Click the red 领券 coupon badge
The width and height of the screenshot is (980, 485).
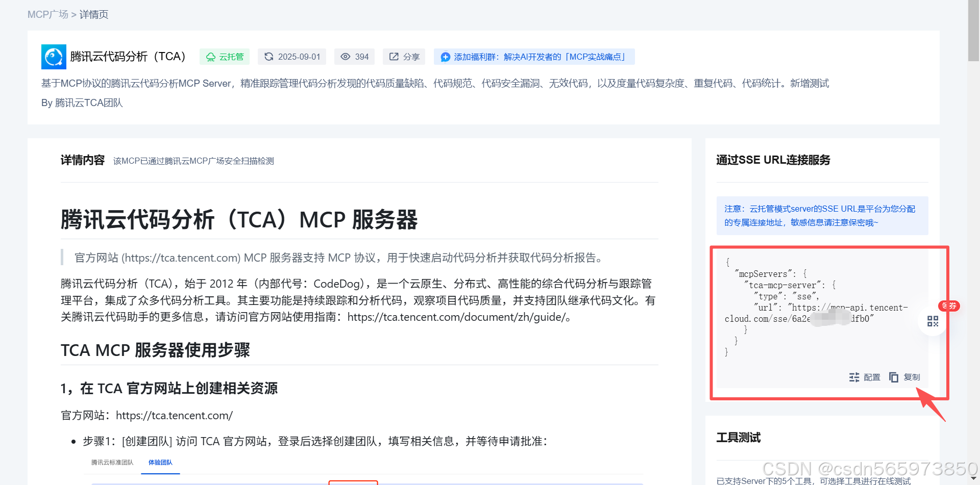pos(949,306)
